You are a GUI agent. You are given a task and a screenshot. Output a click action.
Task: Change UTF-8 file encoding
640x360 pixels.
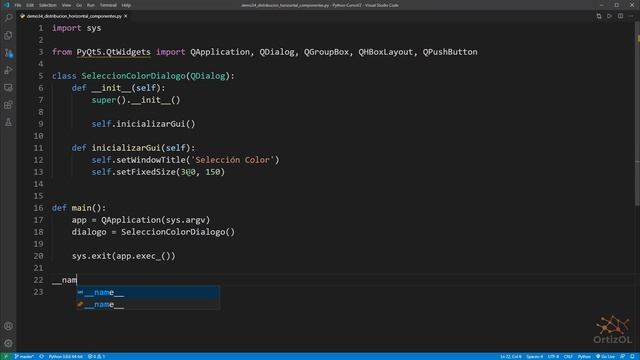pyautogui.click(x=553, y=356)
